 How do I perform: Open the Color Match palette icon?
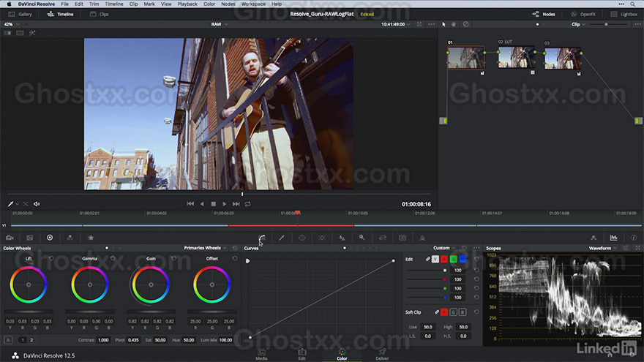30,238
